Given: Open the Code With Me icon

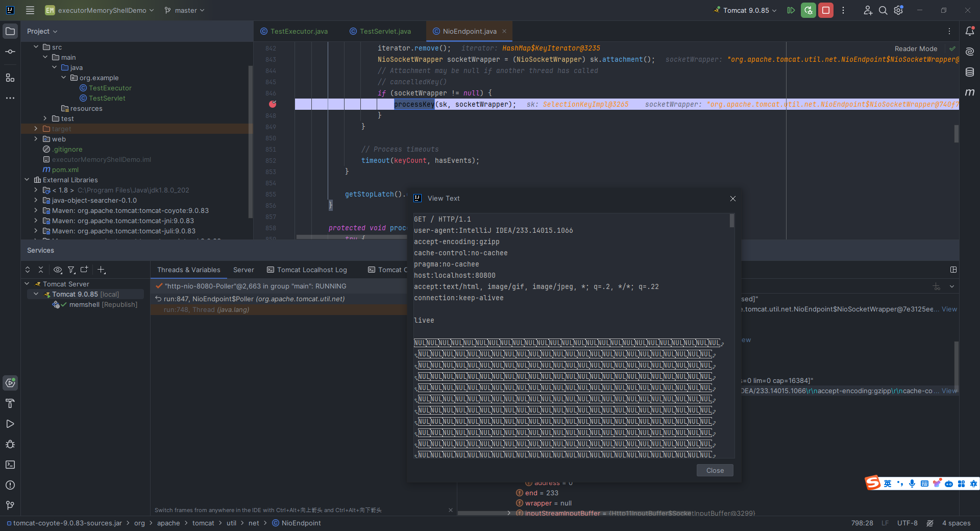Looking at the screenshot, I should click(868, 10).
